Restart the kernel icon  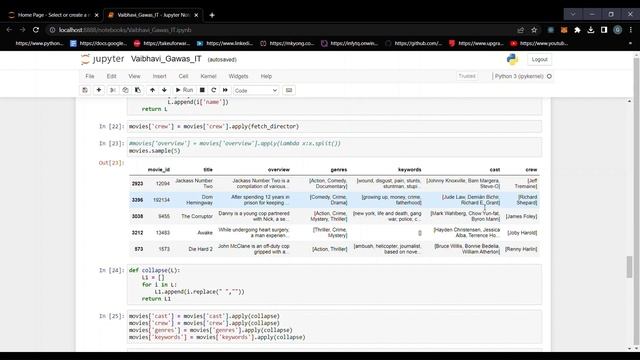213,90
